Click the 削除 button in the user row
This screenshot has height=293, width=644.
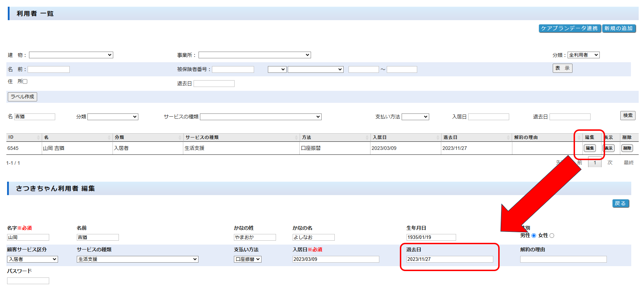pos(627,148)
